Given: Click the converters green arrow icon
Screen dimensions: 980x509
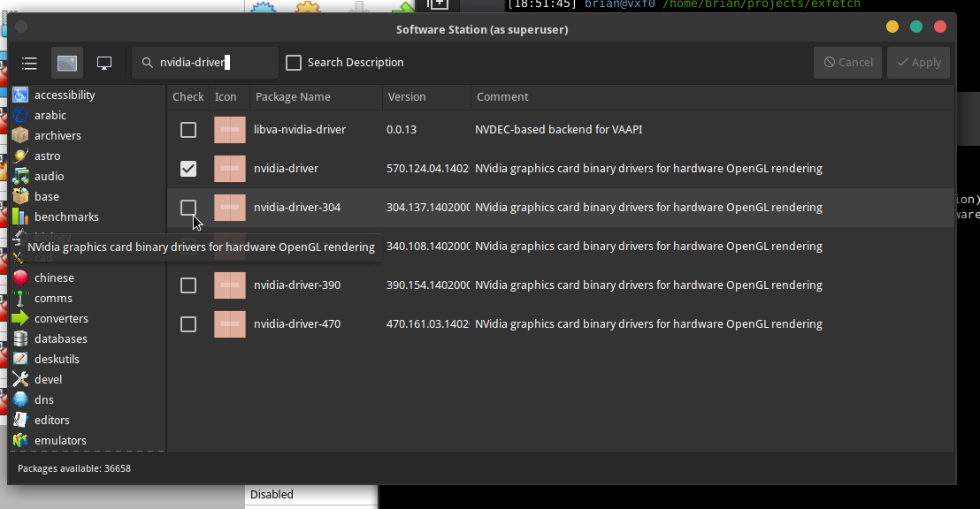Looking at the screenshot, I should (20, 318).
